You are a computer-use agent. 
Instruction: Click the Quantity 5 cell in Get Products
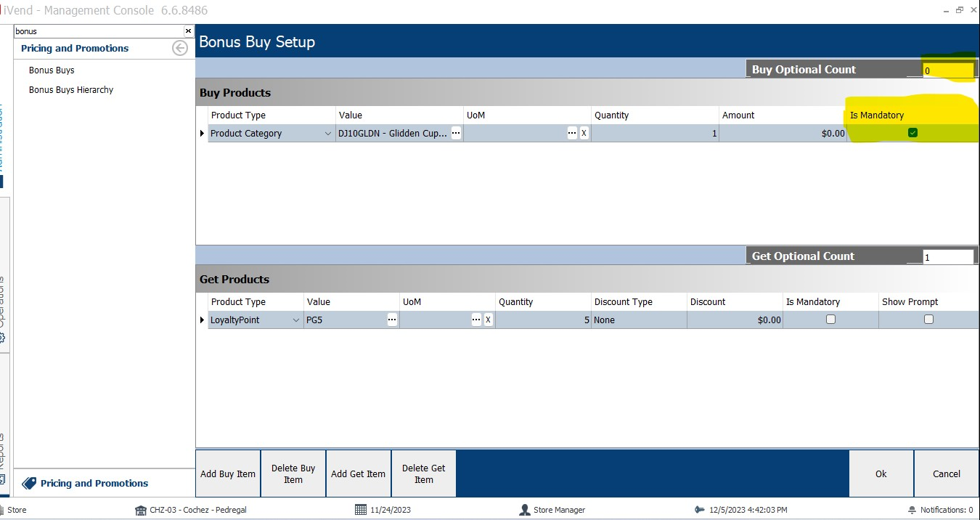click(543, 320)
